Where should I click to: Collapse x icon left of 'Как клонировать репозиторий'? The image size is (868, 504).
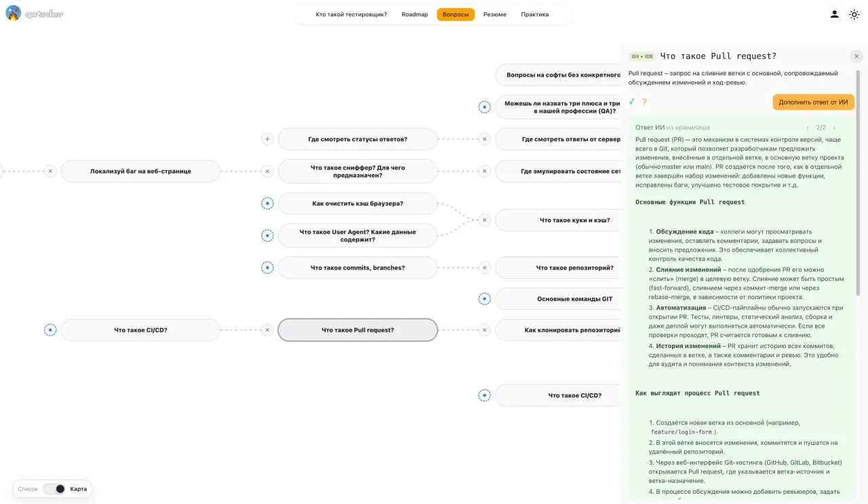pyautogui.click(x=484, y=330)
